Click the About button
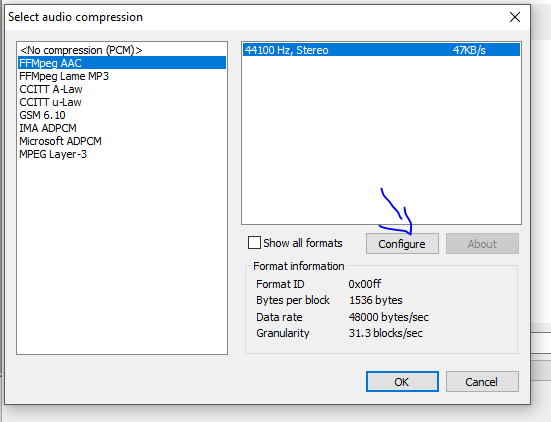This screenshot has width=551, height=422. click(x=482, y=244)
